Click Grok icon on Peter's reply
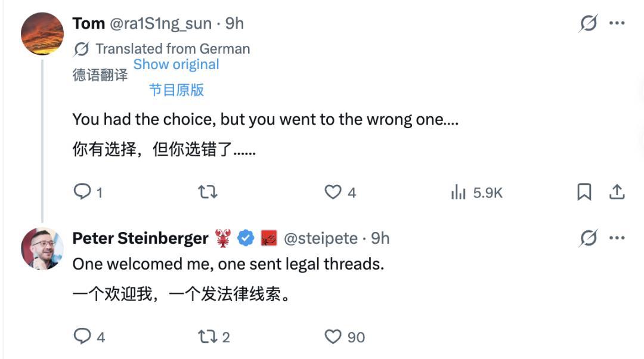This screenshot has height=359, width=644. pyautogui.click(x=588, y=239)
